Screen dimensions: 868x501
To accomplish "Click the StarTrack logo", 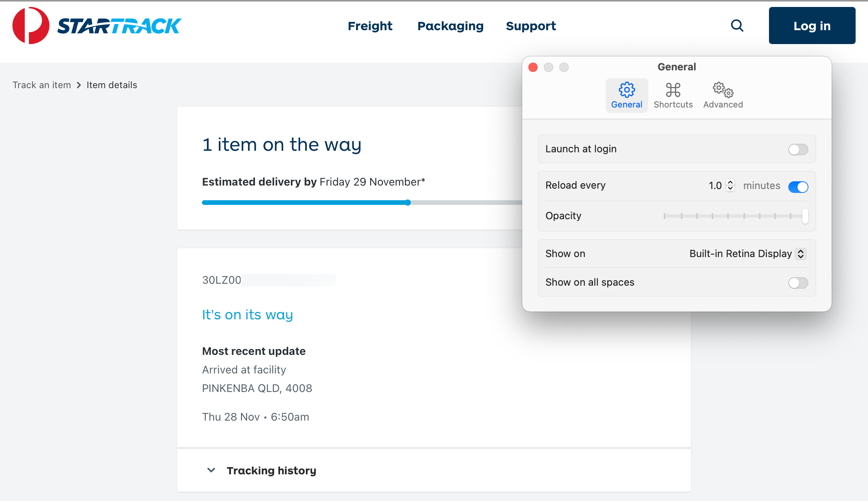I will click(97, 26).
